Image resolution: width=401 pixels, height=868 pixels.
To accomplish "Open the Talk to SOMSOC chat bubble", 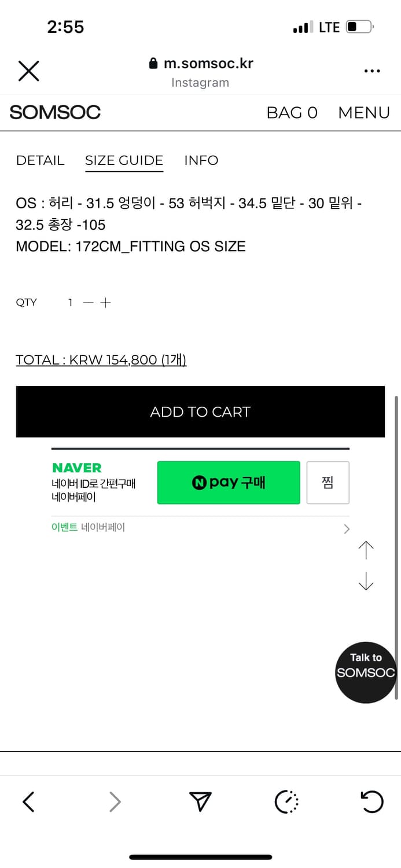I will click(366, 672).
